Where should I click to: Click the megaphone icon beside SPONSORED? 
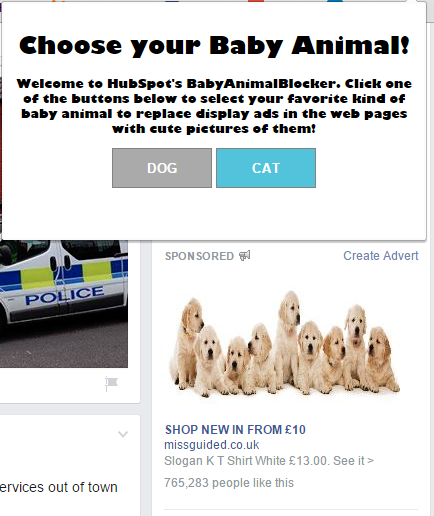coord(245,256)
